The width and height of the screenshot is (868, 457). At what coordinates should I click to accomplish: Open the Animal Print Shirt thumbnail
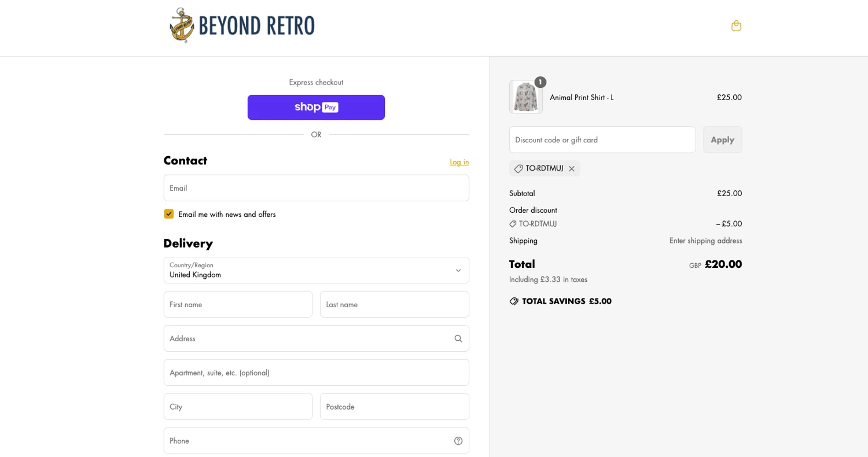tap(526, 97)
